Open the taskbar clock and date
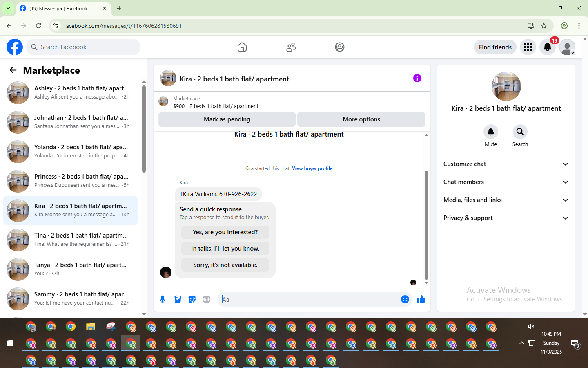The width and height of the screenshot is (588, 368). click(551, 343)
